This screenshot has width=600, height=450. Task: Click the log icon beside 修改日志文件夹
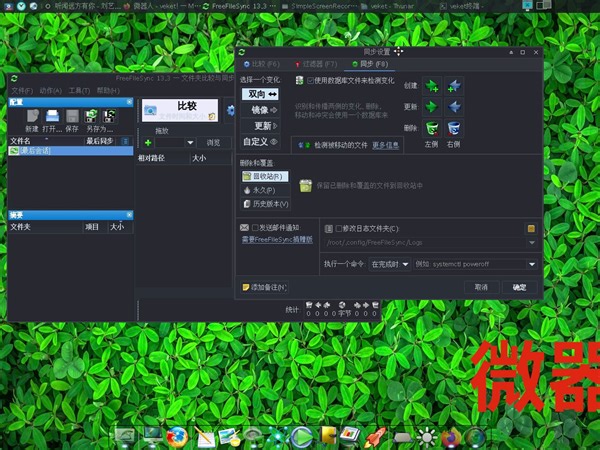click(x=328, y=229)
